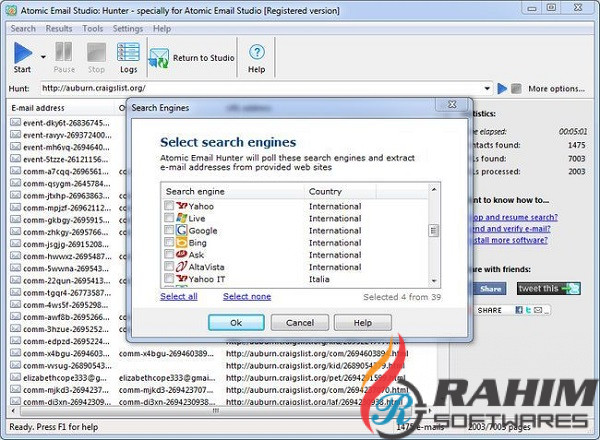Image resolution: width=600 pixels, height=440 pixels.
Task: Click the Facebook Share button
Action: click(x=491, y=289)
